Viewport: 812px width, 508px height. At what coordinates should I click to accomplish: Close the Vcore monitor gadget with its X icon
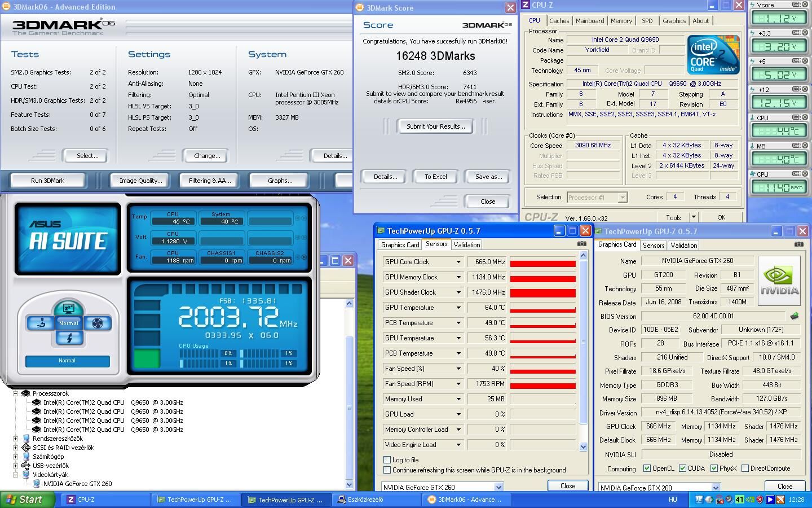[x=805, y=5]
